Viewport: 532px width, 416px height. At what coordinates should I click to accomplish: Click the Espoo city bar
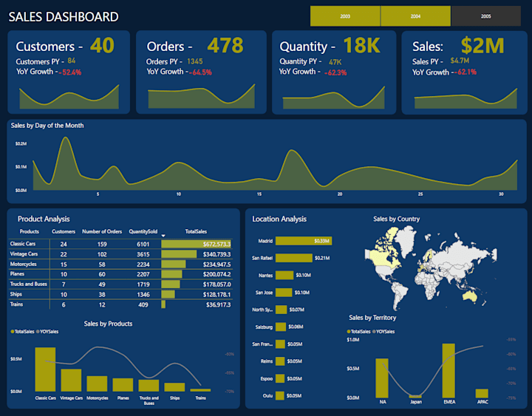[x=280, y=378]
